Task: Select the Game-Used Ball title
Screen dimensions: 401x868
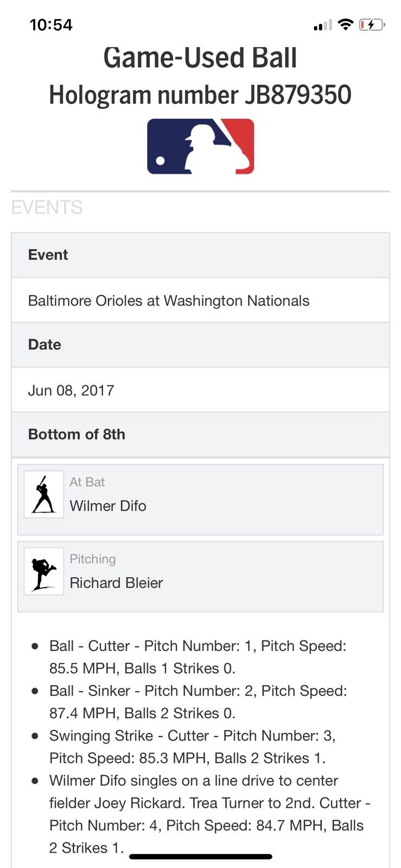Action: (200, 58)
